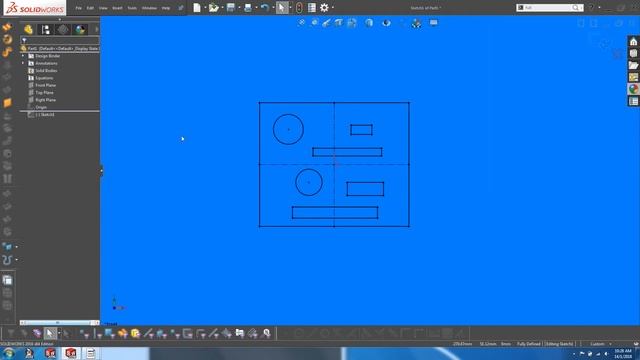Click the Open file icon

tap(213, 7)
